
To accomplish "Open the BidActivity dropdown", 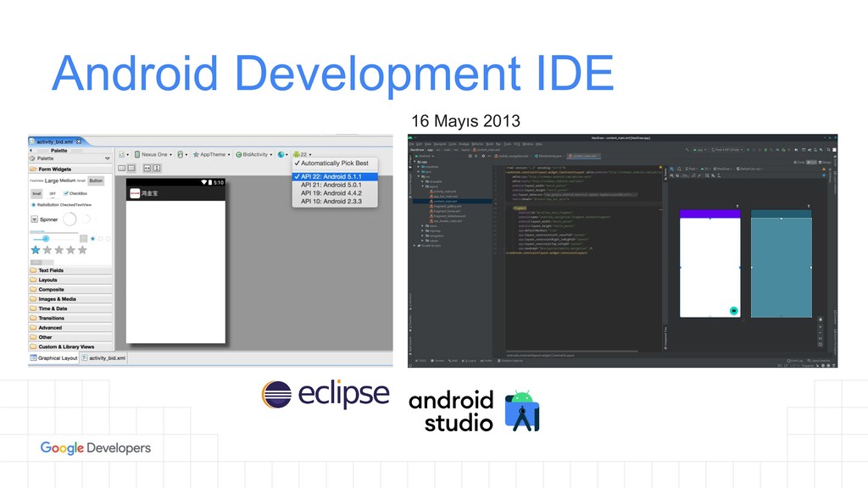I will [254, 154].
